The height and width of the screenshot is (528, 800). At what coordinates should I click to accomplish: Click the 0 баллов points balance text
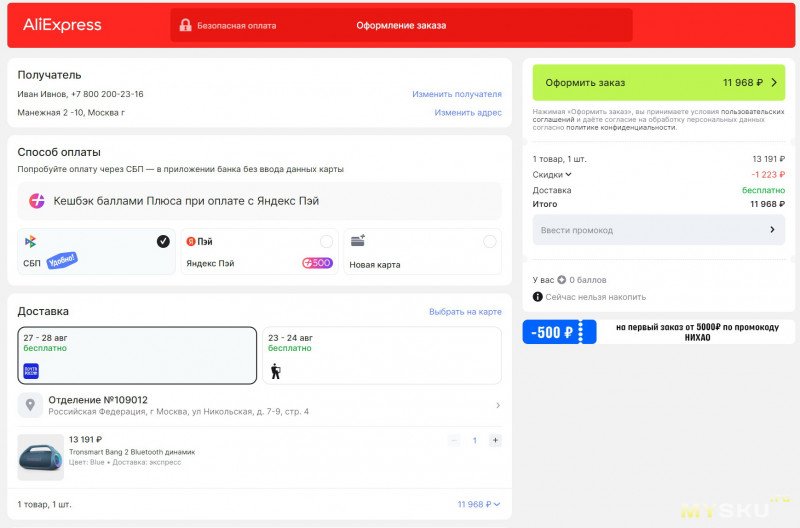588,280
